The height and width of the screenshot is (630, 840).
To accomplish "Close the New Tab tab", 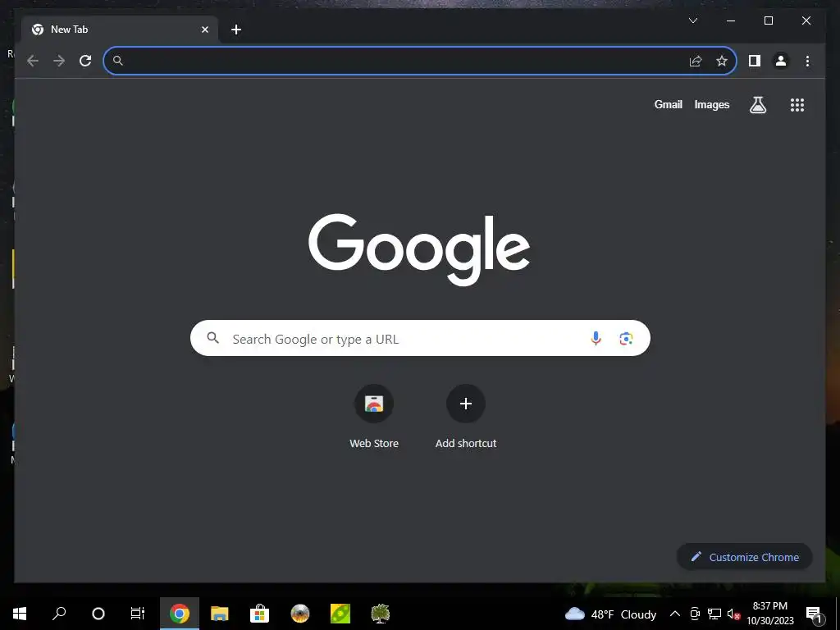I will (204, 30).
